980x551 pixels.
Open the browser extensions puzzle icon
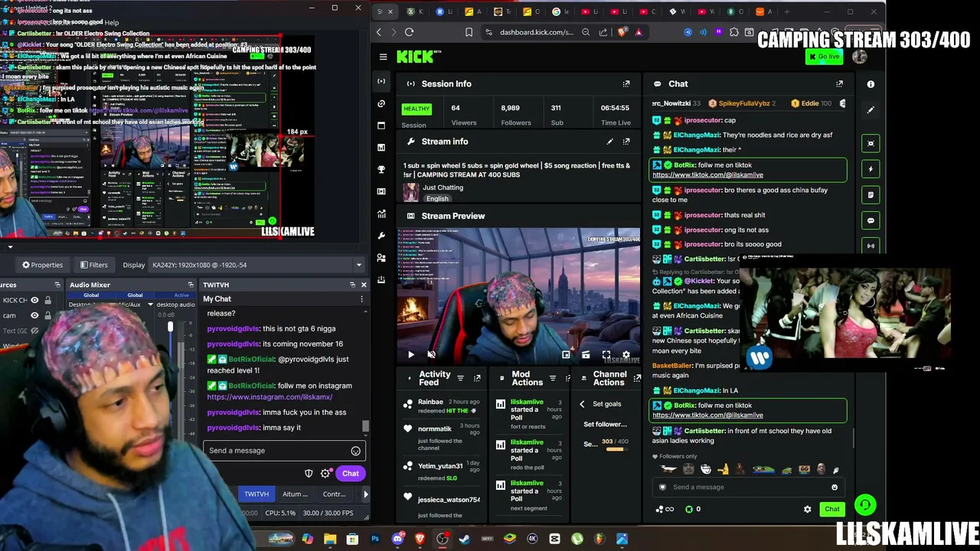(x=734, y=32)
